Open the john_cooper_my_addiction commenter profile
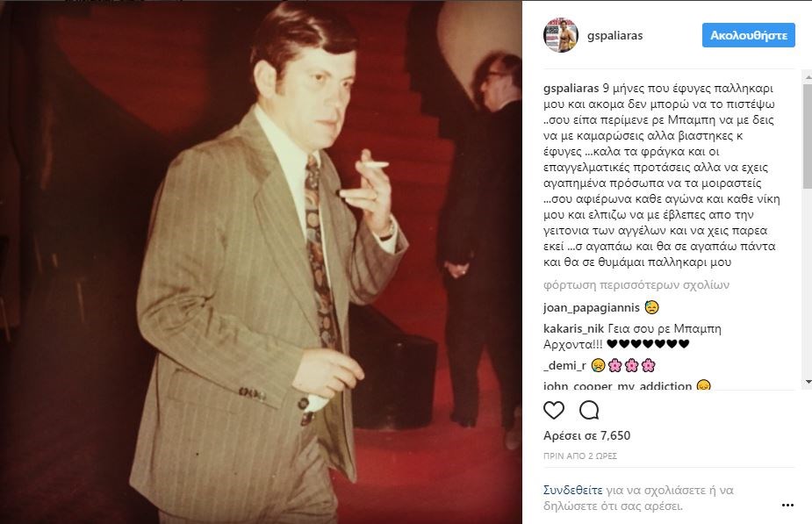 [617, 385]
